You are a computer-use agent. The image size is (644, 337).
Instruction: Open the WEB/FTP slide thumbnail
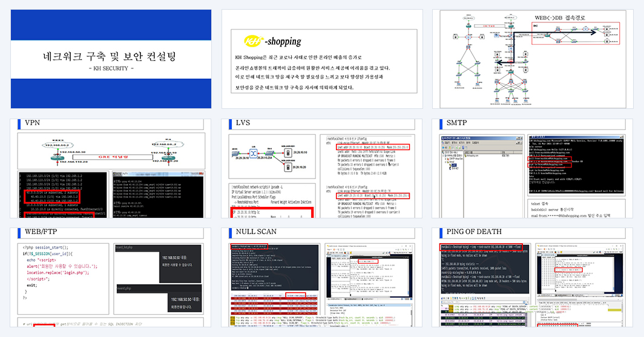pos(111,278)
